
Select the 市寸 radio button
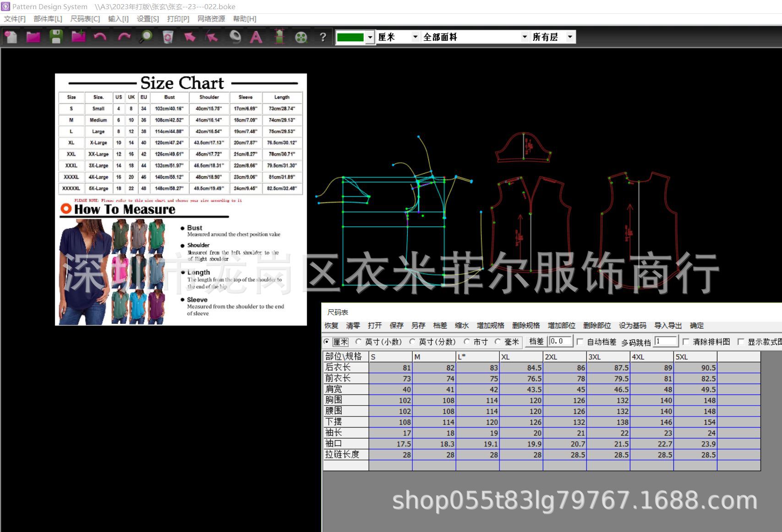click(467, 341)
